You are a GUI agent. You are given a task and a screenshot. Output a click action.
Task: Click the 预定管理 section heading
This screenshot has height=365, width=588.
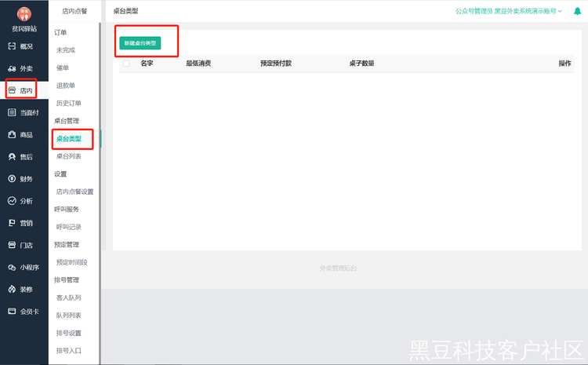pyautogui.click(x=67, y=244)
